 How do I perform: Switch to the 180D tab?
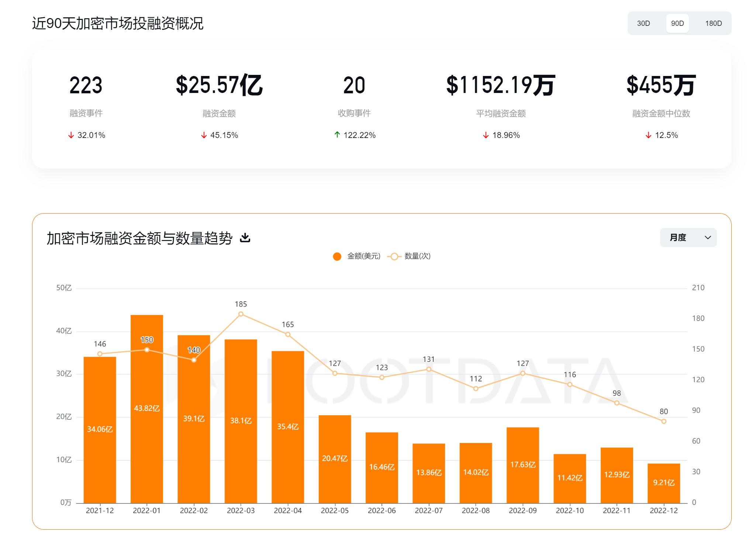click(713, 23)
